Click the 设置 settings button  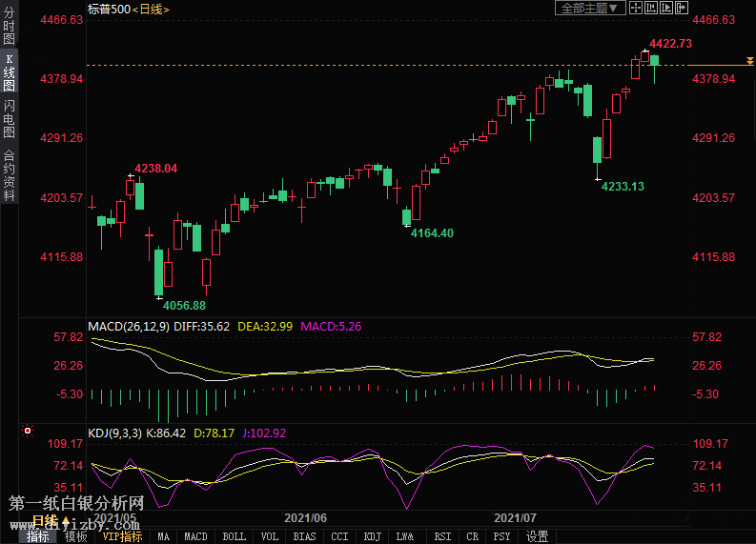[537, 536]
